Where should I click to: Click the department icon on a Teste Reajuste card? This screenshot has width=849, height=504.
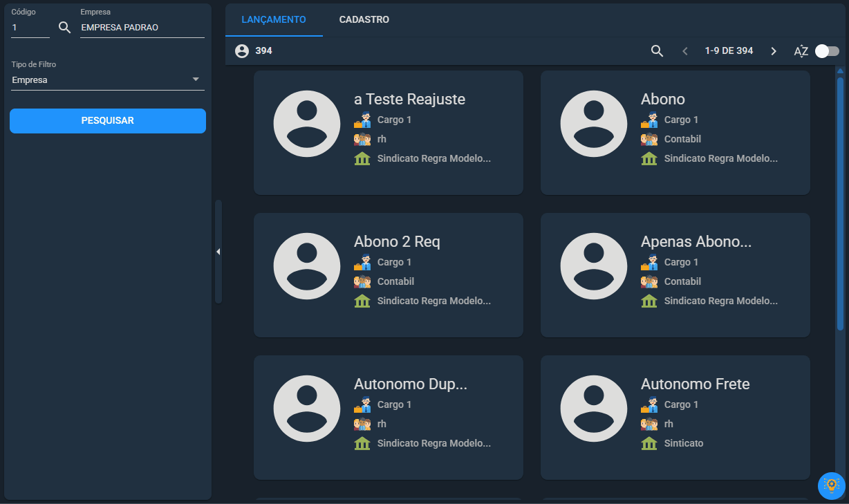[362, 140]
